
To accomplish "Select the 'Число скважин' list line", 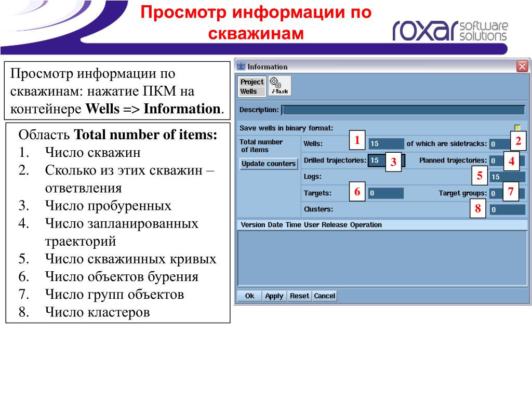I will pyautogui.click(x=92, y=152).
